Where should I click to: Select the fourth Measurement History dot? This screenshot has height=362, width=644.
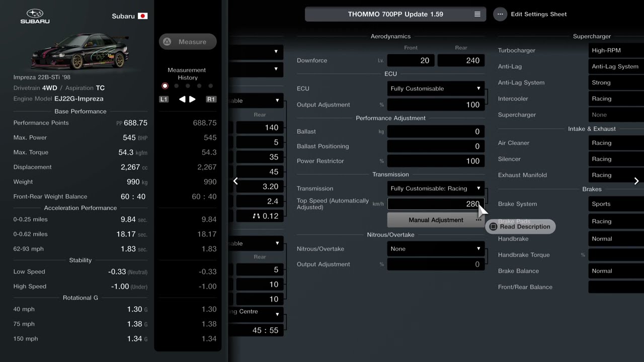[x=199, y=86]
